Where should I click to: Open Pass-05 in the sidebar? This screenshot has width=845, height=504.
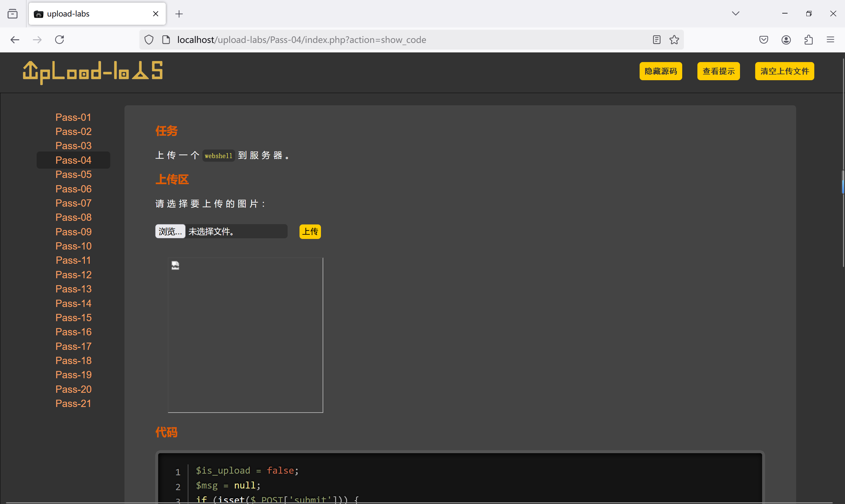[73, 174]
